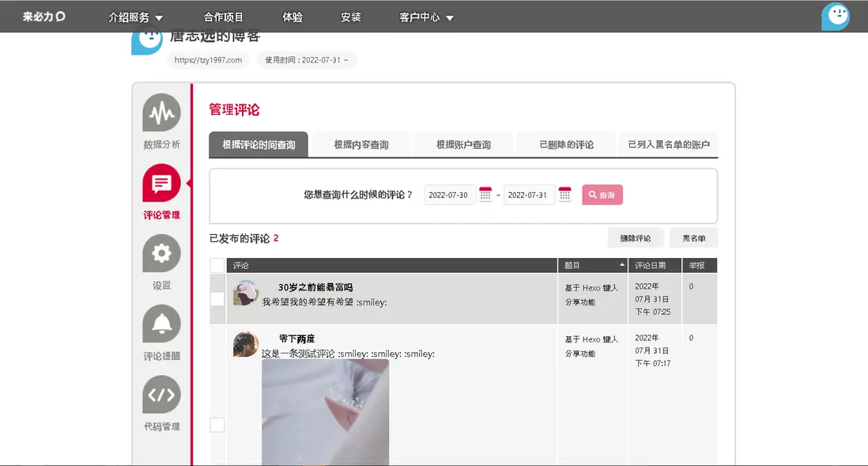868x466 pixels.
Task: Open calendar picker for end date 2022-07-31
Action: point(564,195)
